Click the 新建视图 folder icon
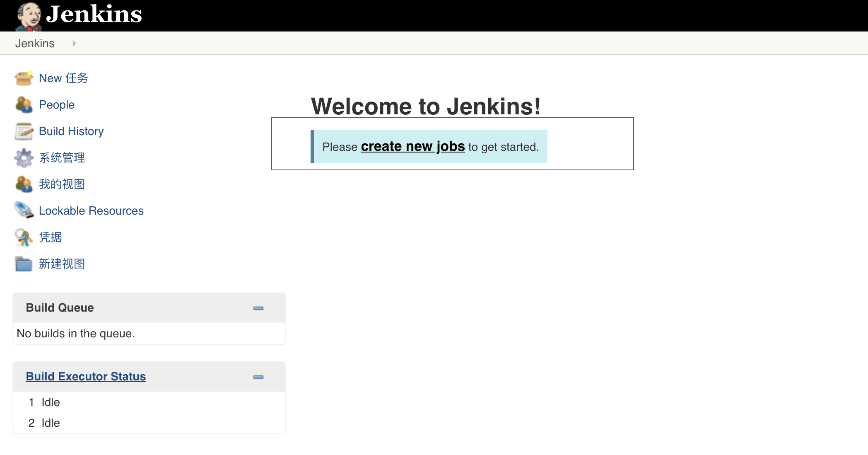The width and height of the screenshot is (868, 455). (24, 264)
